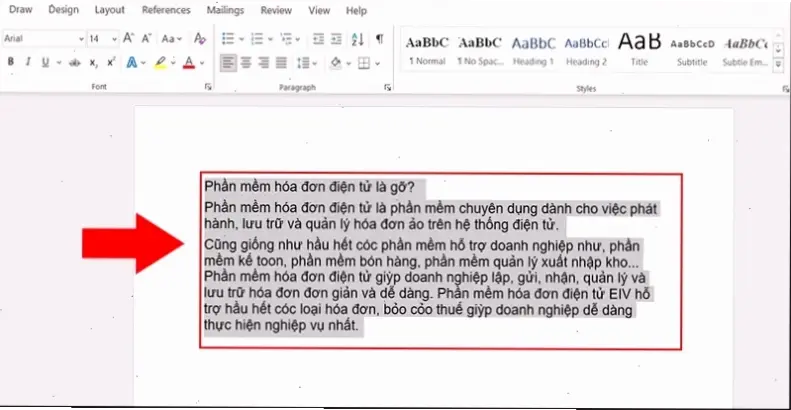The image size is (791, 410).
Task: Toggle Subscript formatting
Action: 93,63
